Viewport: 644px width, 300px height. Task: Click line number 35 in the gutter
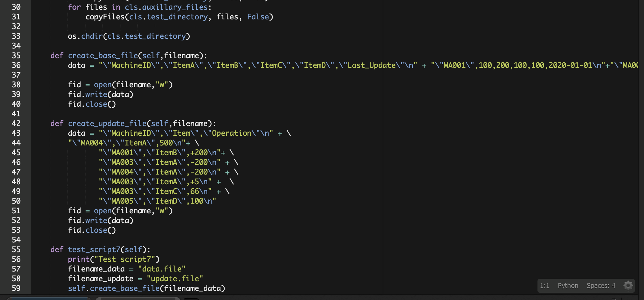coord(17,55)
